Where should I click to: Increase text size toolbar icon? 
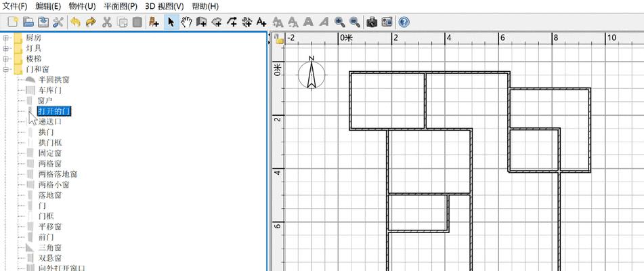click(x=278, y=22)
